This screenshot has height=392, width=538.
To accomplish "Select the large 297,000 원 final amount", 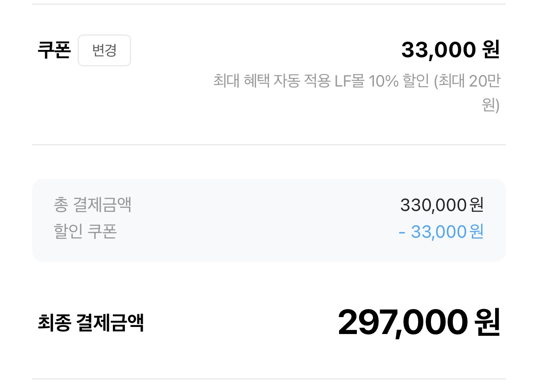I will (418, 322).
